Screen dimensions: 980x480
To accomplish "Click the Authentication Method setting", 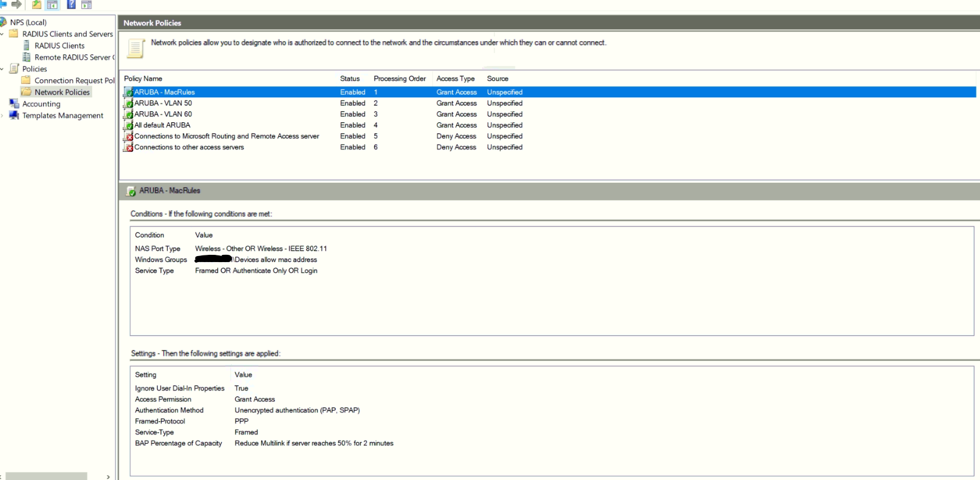I will click(x=169, y=410).
